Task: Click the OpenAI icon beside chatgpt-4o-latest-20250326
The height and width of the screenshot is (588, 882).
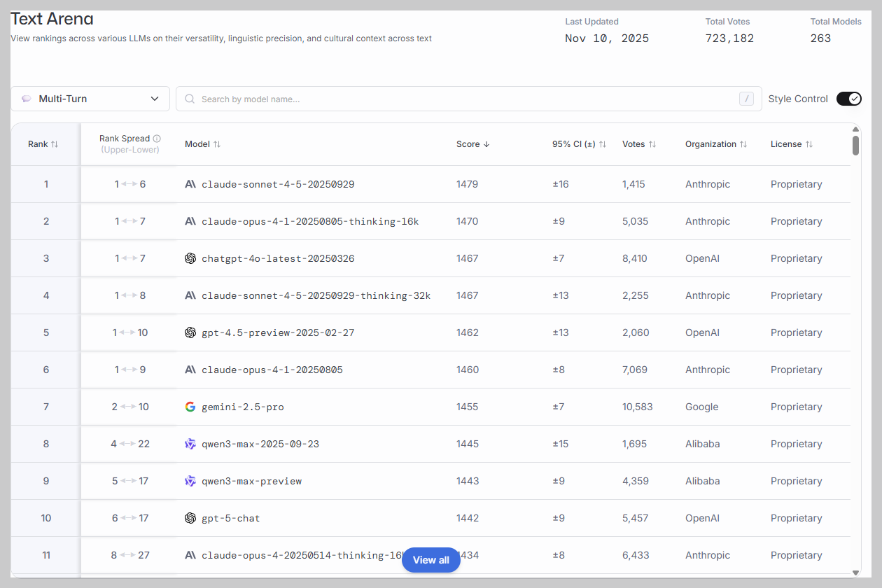Action: click(x=190, y=258)
